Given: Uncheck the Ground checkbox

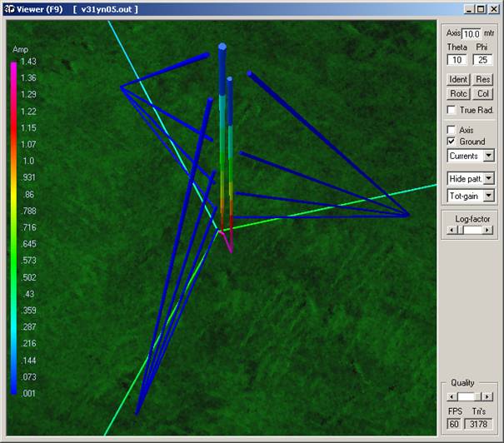Looking at the screenshot, I should point(452,142).
